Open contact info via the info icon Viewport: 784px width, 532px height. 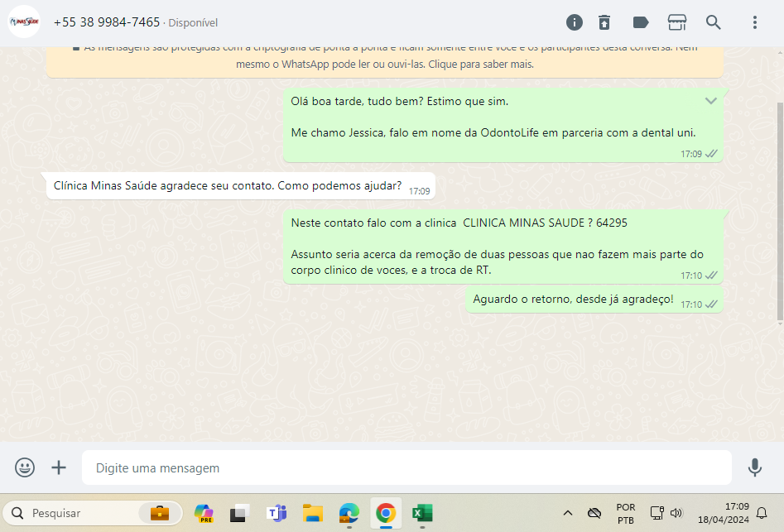pyautogui.click(x=574, y=22)
